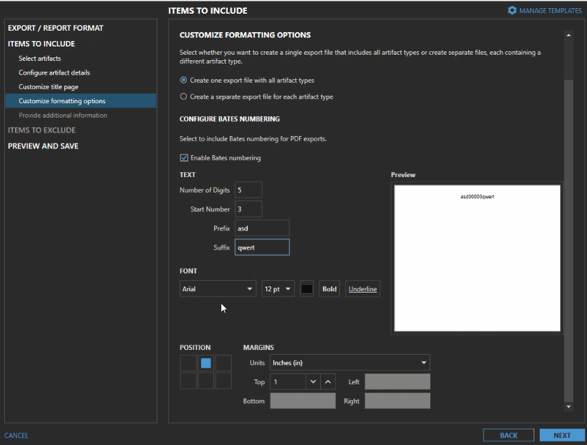This screenshot has height=445, width=587.
Task: Open Manage Templates gear icon
Action: pyautogui.click(x=512, y=10)
